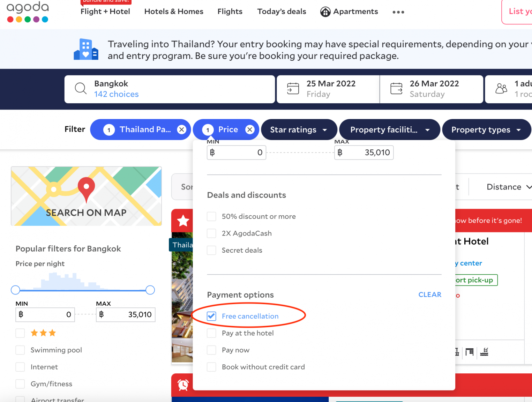
Task: Click the popup MAX price field 35,010
Action: pos(364,152)
